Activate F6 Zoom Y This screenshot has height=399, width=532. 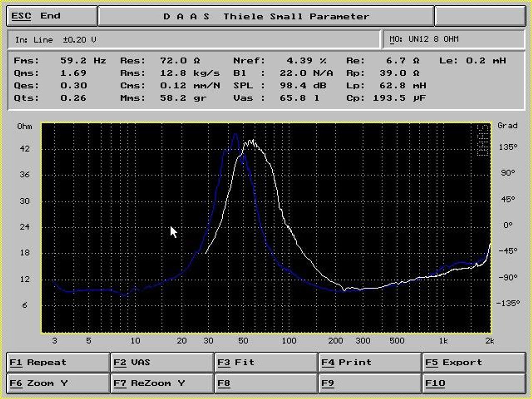58,383
